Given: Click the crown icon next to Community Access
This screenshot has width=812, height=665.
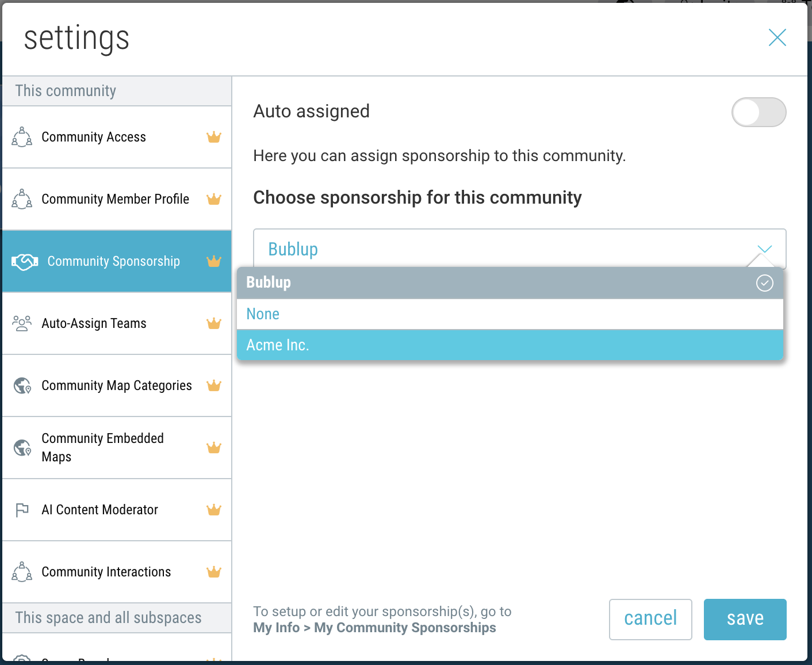Looking at the screenshot, I should [214, 137].
